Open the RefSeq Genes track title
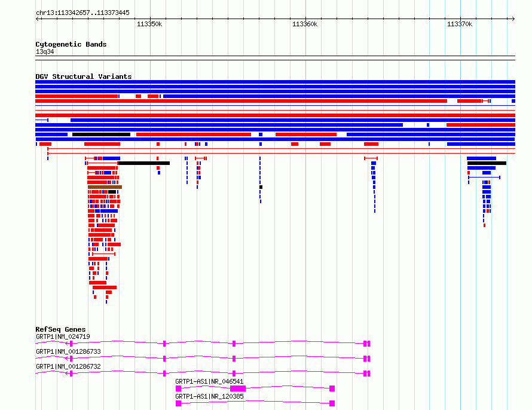This screenshot has width=532, height=410. click(60, 329)
